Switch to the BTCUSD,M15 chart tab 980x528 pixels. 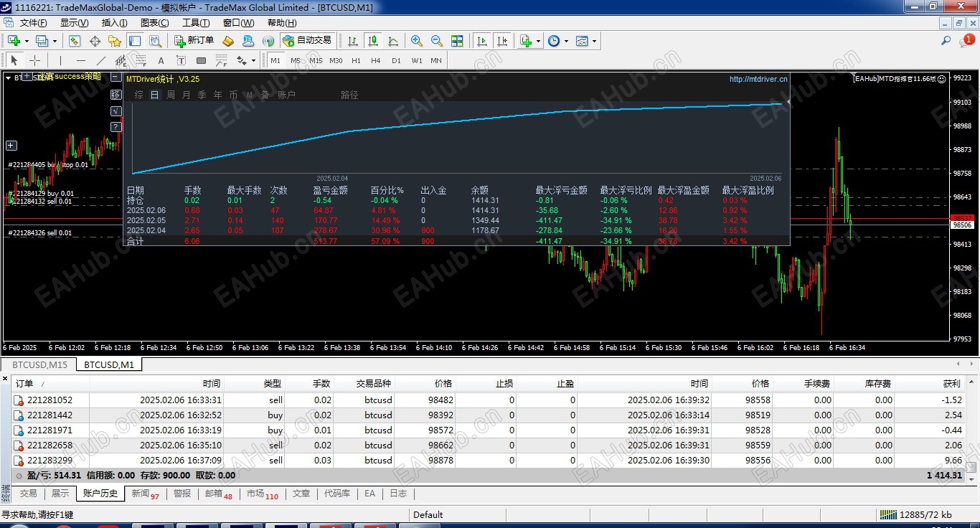pyautogui.click(x=39, y=364)
